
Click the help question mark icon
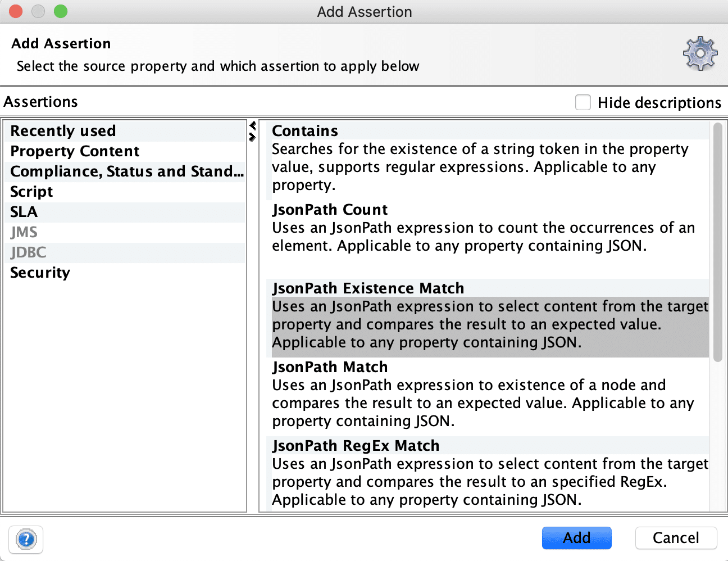point(26,539)
